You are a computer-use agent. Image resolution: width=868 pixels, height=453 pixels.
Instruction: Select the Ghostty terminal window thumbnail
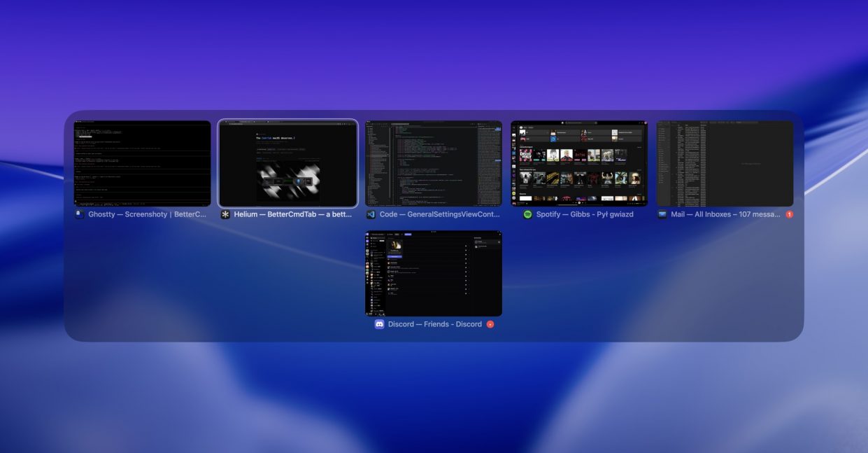pyautogui.click(x=142, y=164)
